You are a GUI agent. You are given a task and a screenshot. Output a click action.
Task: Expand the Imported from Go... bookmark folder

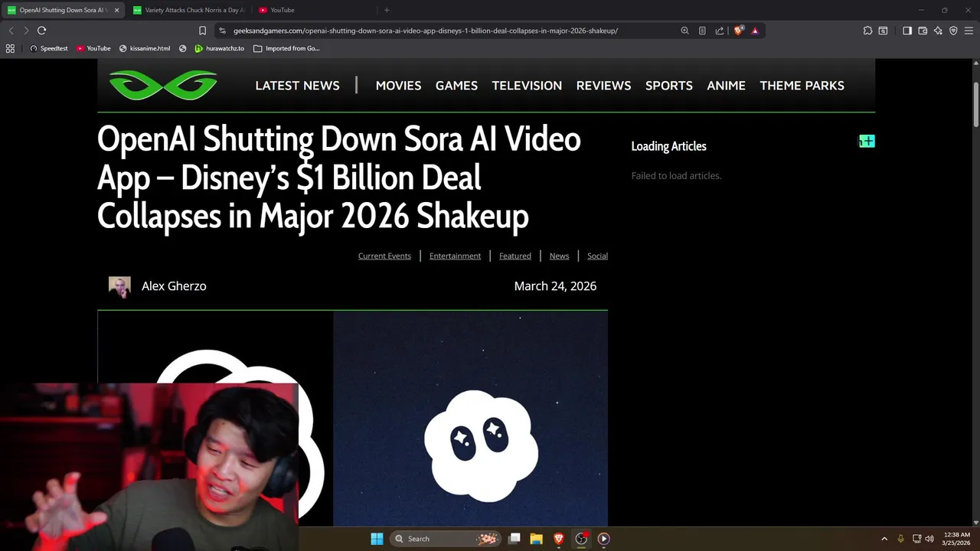(286, 48)
